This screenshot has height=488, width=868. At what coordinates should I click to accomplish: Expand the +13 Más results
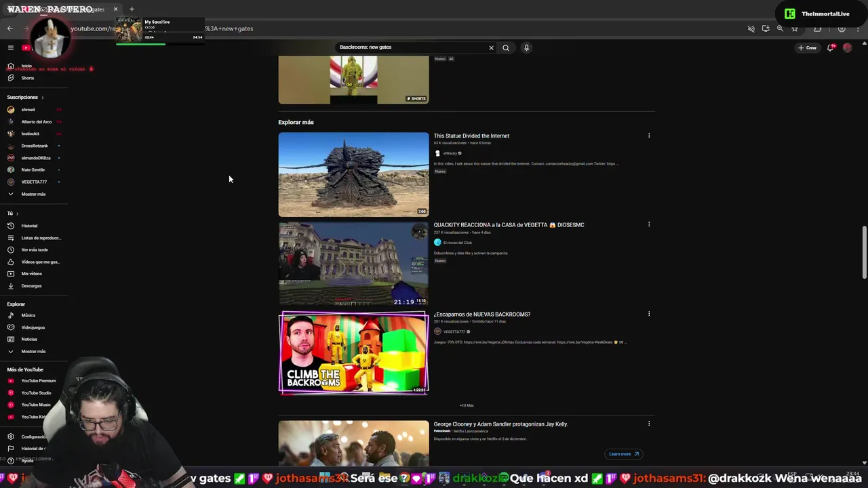467,405
